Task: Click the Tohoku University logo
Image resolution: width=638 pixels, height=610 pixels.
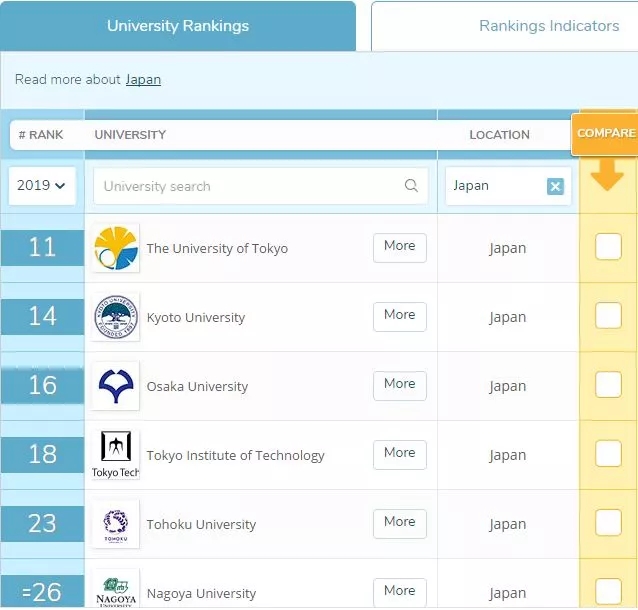Action: (116, 524)
